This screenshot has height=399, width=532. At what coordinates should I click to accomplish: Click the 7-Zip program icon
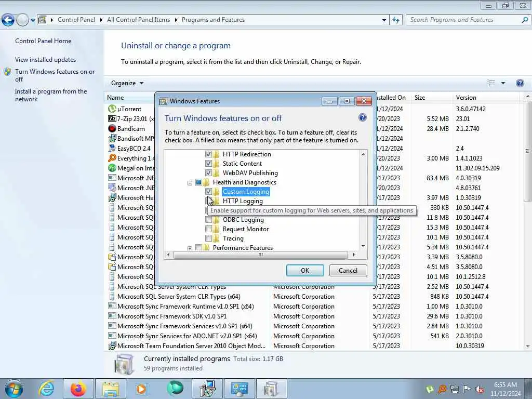click(x=112, y=119)
